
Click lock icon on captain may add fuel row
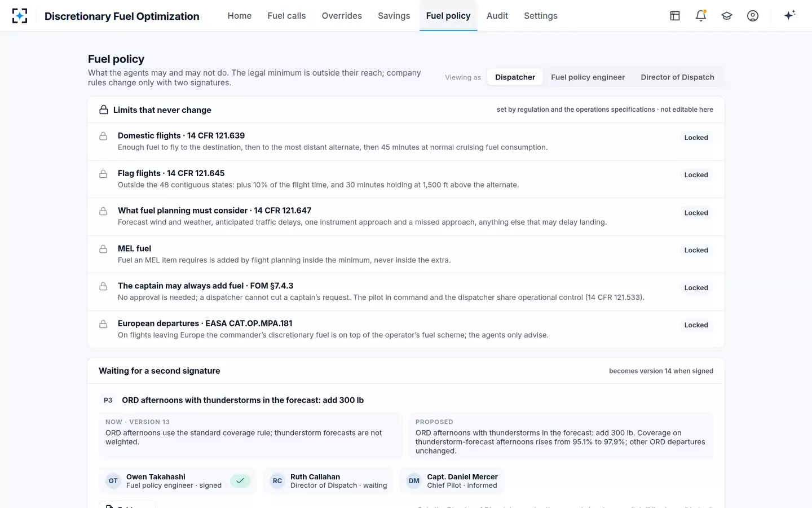tap(103, 286)
